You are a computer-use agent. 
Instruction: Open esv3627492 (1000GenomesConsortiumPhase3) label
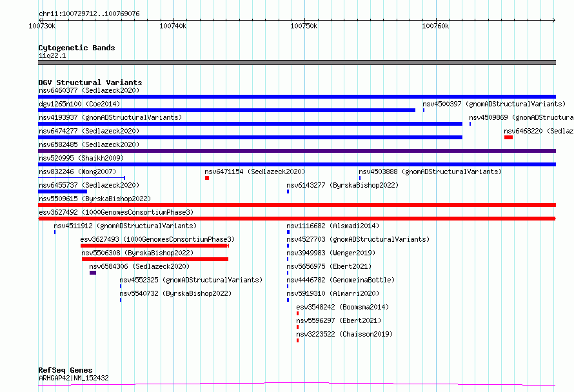coord(116,212)
